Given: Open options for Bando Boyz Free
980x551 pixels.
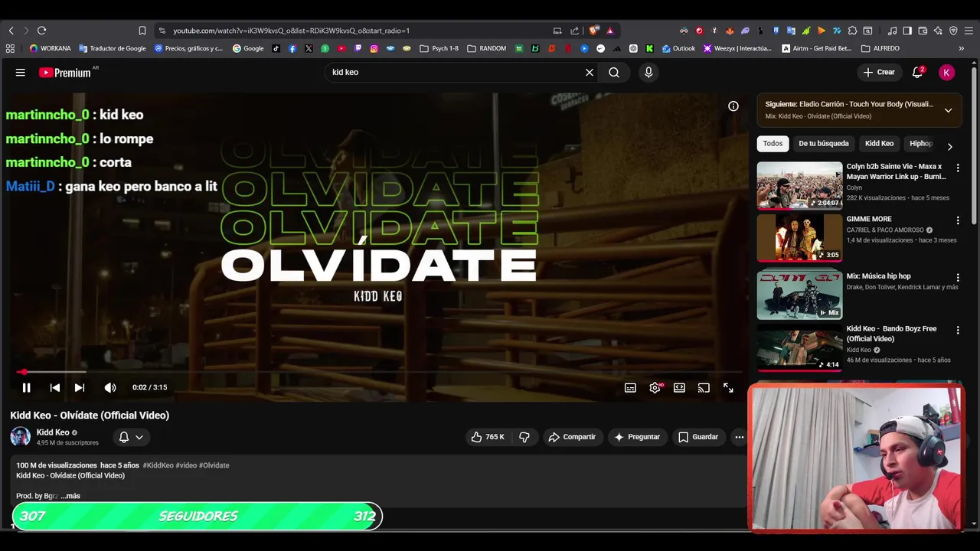Looking at the screenshot, I should (957, 330).
